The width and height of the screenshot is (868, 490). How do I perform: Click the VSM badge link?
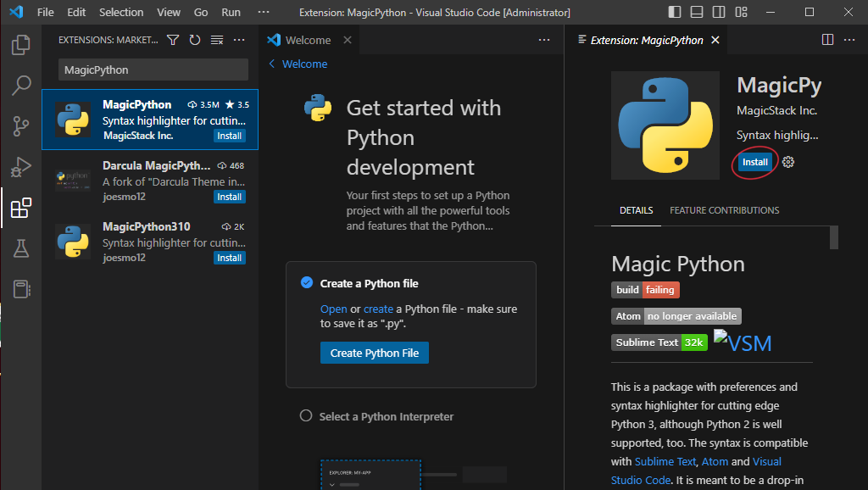coord(743,342)
